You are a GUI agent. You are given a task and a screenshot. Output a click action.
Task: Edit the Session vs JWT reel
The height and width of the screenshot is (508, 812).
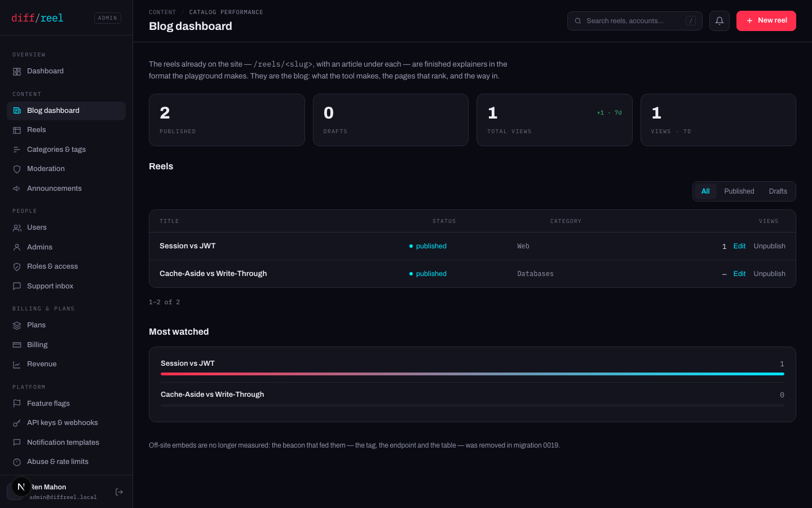coord(739,246)
